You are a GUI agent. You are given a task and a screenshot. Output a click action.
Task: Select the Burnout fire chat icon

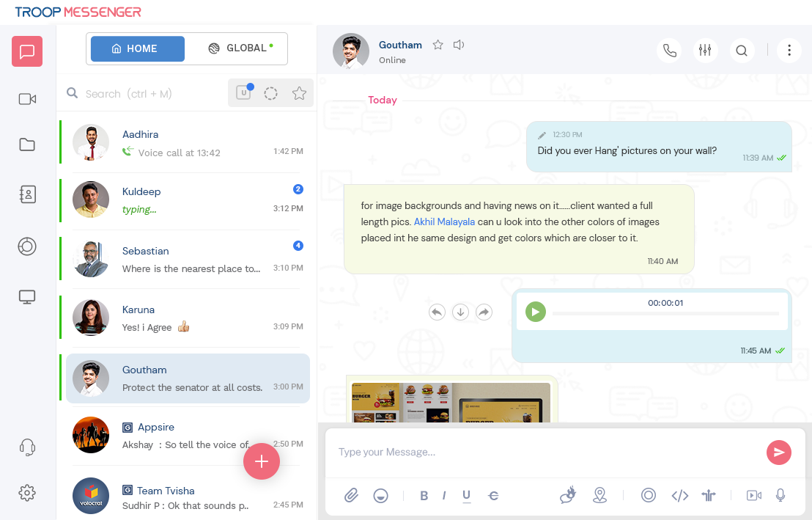(x=568, y=495)
